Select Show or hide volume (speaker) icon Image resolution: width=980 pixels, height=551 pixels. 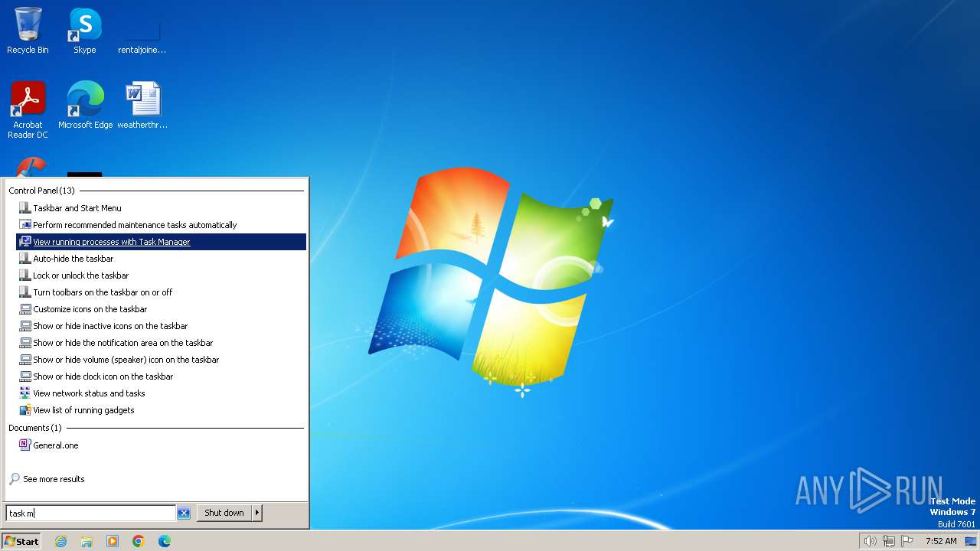tap(161, 360)
